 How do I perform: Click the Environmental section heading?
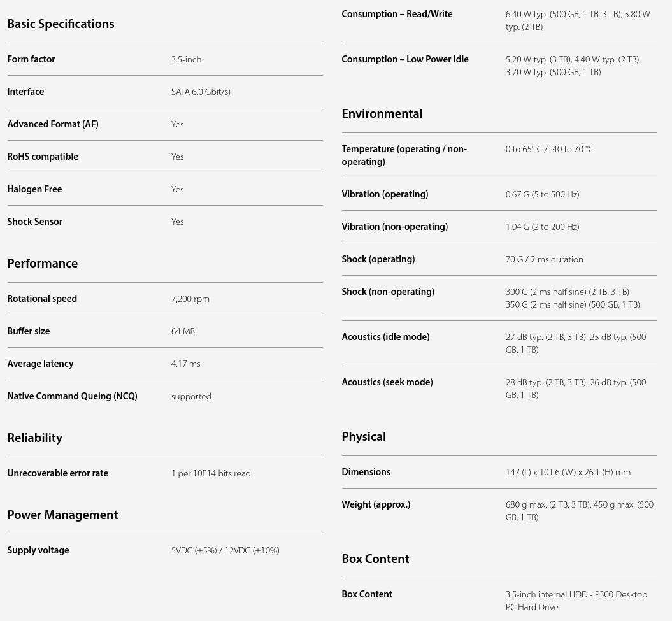coord(382,113)
